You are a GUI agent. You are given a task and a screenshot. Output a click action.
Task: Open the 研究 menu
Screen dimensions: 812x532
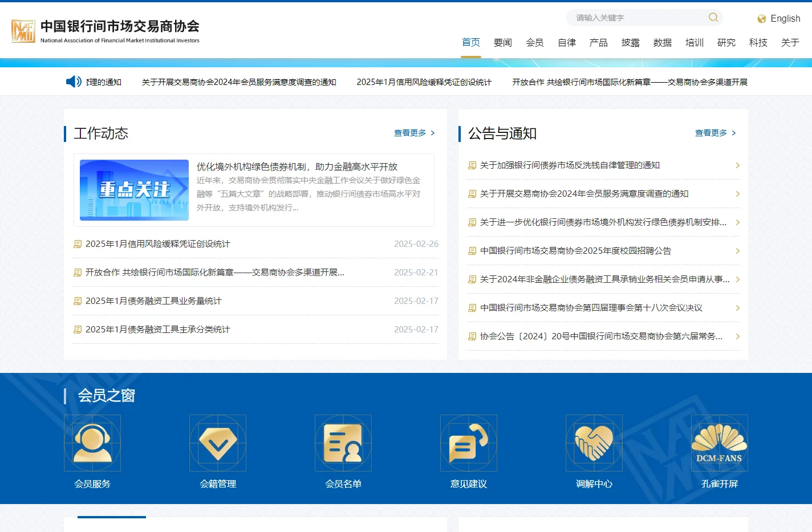point(726,42)
